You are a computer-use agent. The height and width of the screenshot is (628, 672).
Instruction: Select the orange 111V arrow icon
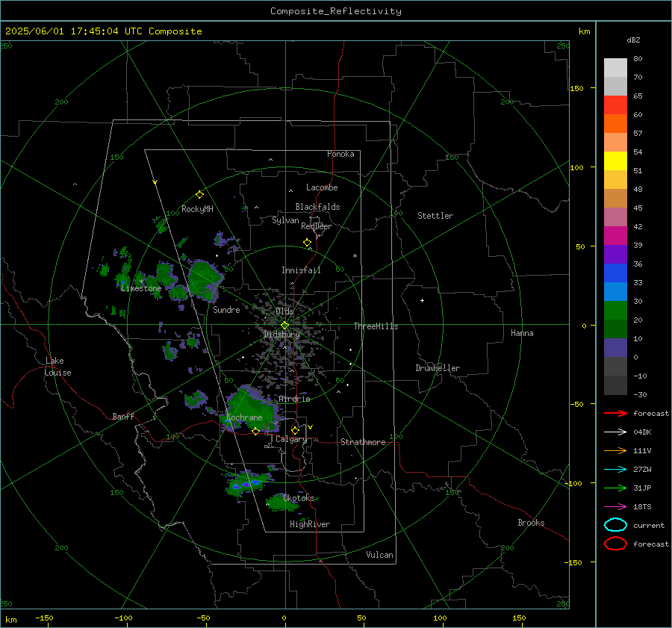pyautogui.click(x=615, y=450)
